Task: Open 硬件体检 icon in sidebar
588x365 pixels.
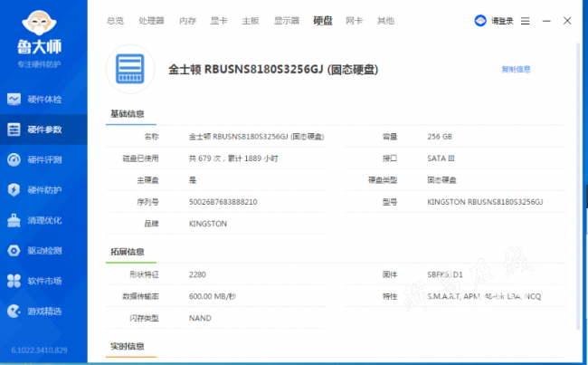Action: [14, 99]
